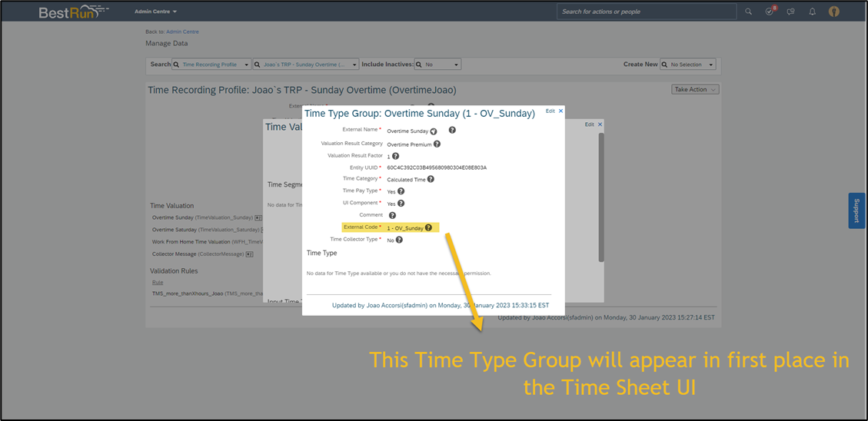Click the Time Recording Profile page heading

(x=302, y=90)
